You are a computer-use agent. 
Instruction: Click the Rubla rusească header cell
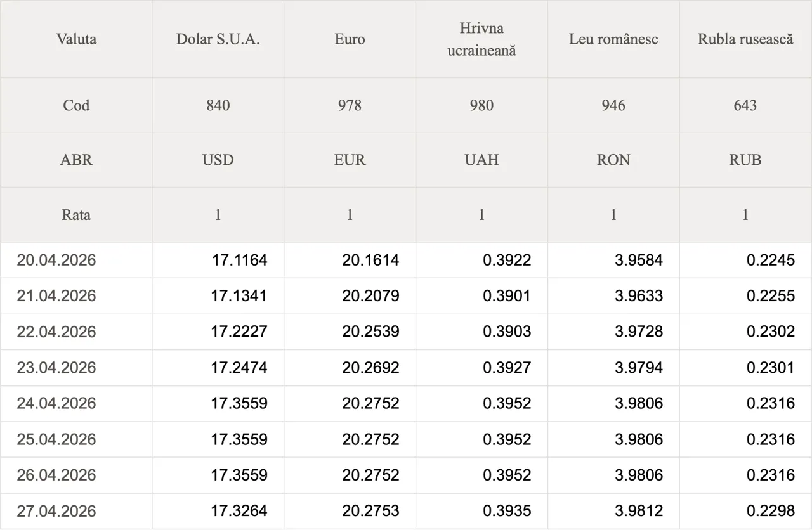click(x=745, y=39)
